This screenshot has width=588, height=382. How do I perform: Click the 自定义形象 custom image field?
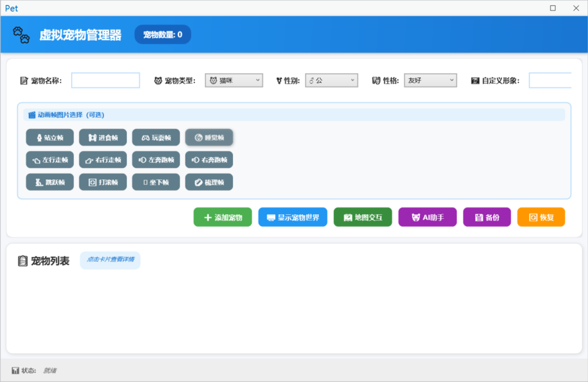pyautogui.click(x=550, y=81)
